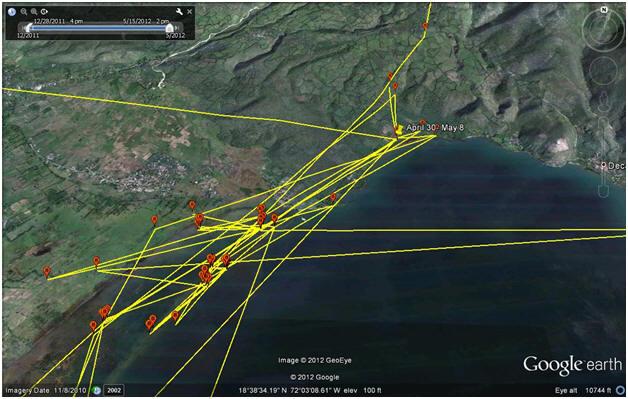Click the right time range handle
628x399 pixels.
169,28
